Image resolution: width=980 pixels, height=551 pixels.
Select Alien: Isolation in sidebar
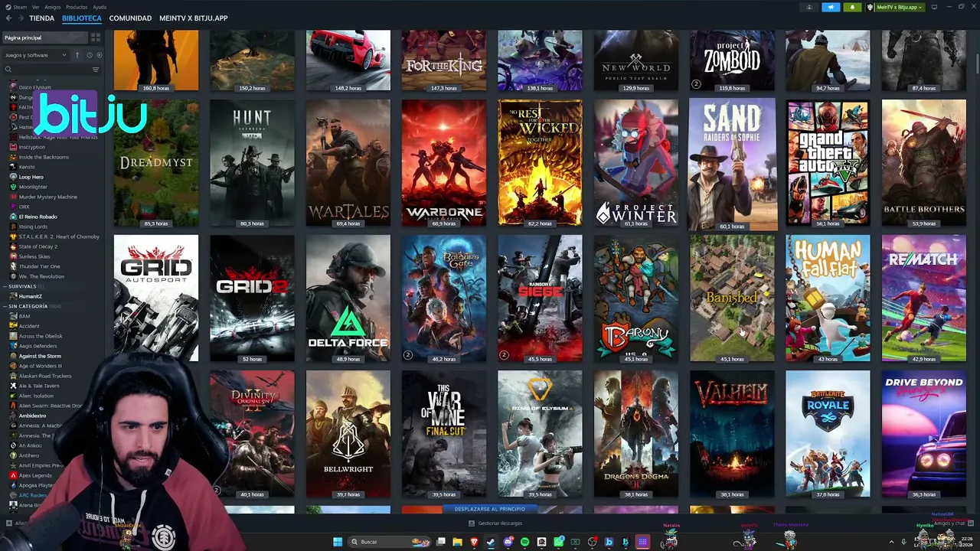(x=36, y=396)
